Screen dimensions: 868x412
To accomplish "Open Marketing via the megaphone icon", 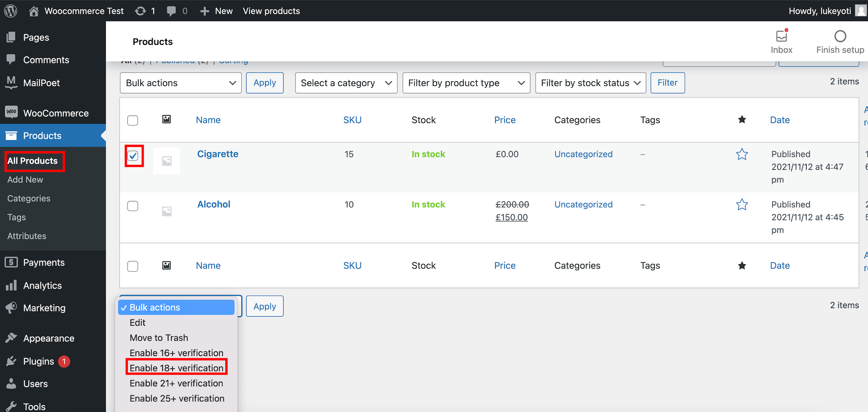I will pos(11,308).
